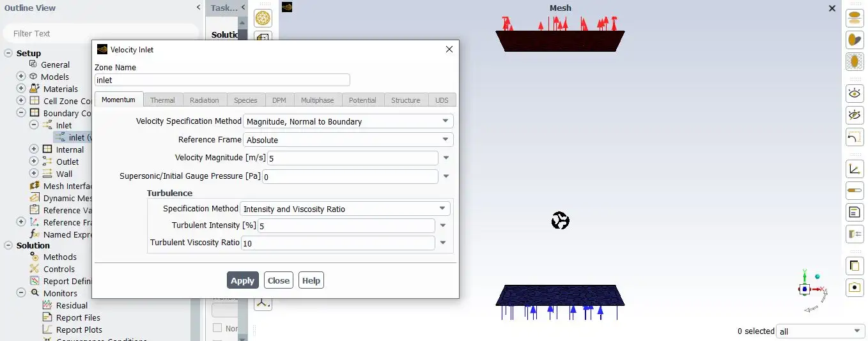Image resolution: width=868 pixels, height=341 pixels.
Task: Switch to the Species tab
Action: point(245,100)
